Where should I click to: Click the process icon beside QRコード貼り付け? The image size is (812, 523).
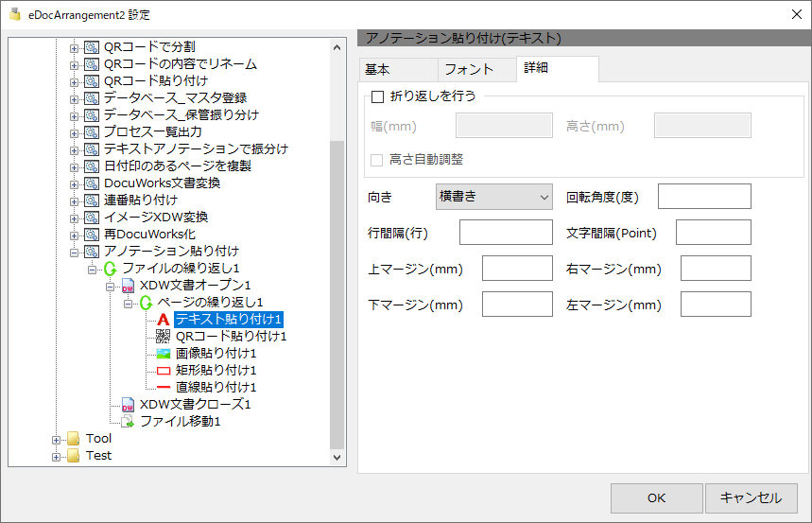pos(92,81)
